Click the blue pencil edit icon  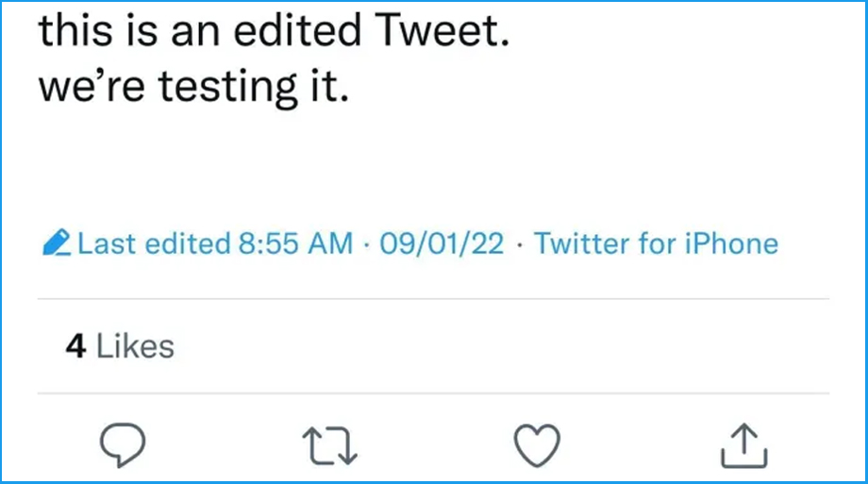coord(57,245)
